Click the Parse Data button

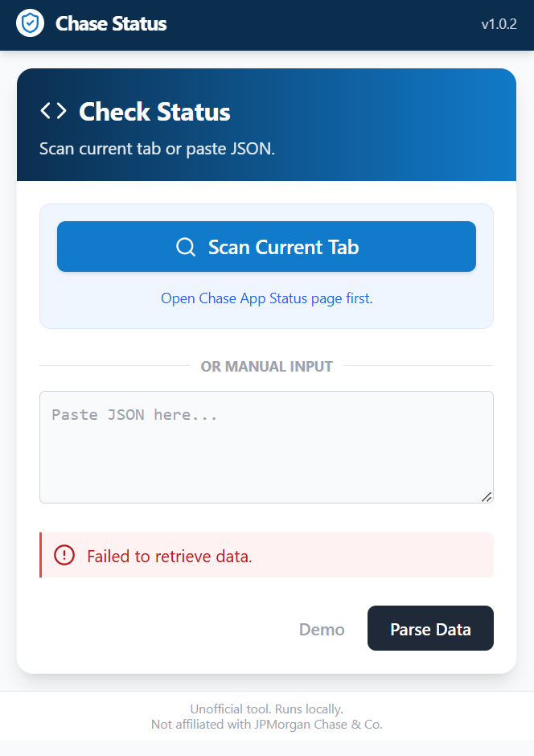click(x=430, y=629)
